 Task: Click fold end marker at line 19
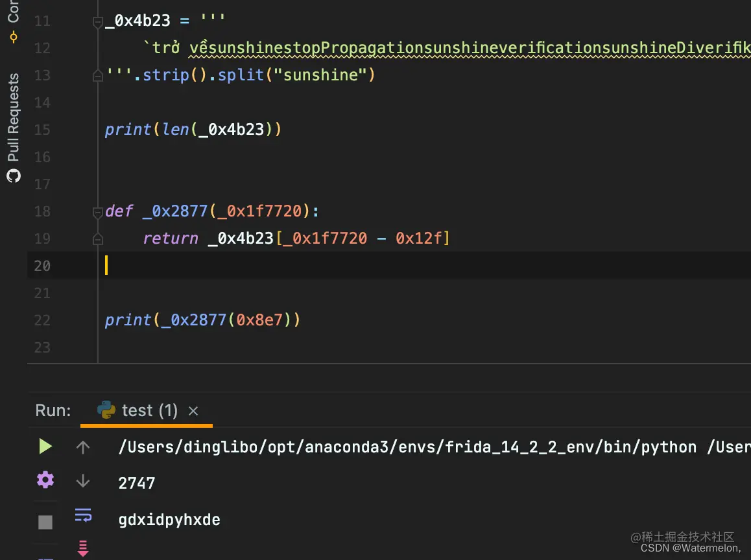(x=98, y=239)
